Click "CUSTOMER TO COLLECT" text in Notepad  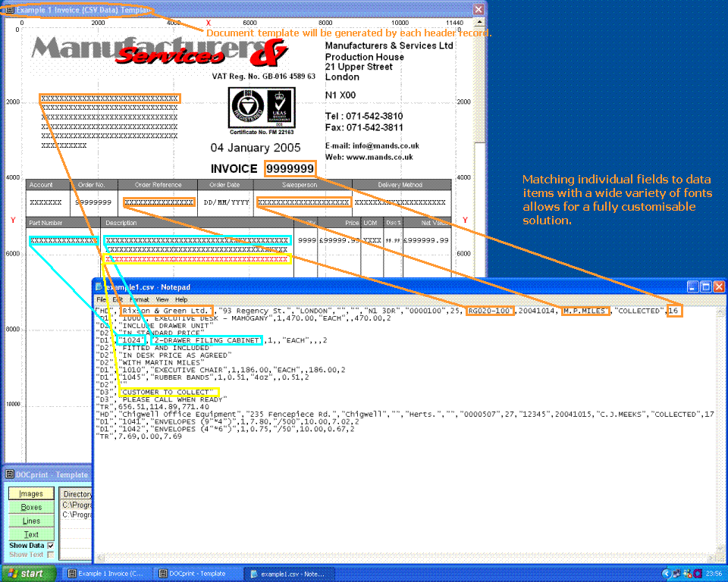(x=168, y=393)
